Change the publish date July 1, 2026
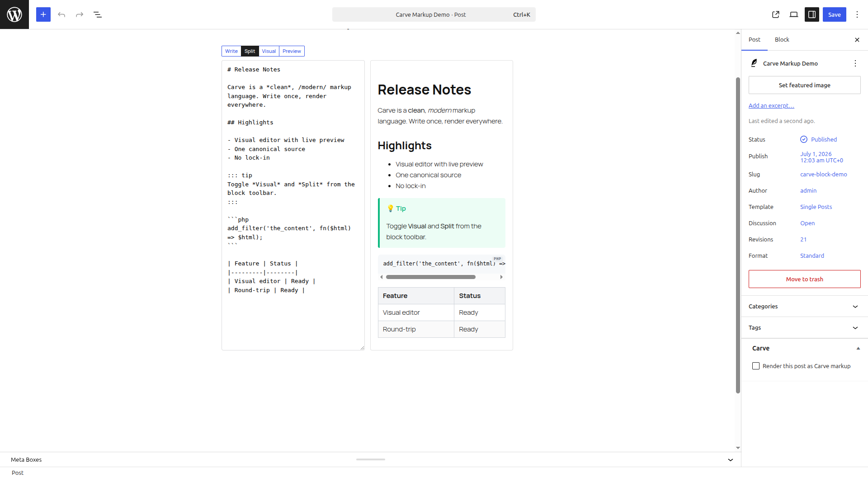868x478 pixels. pyautogui.click(x=822, y=157)
